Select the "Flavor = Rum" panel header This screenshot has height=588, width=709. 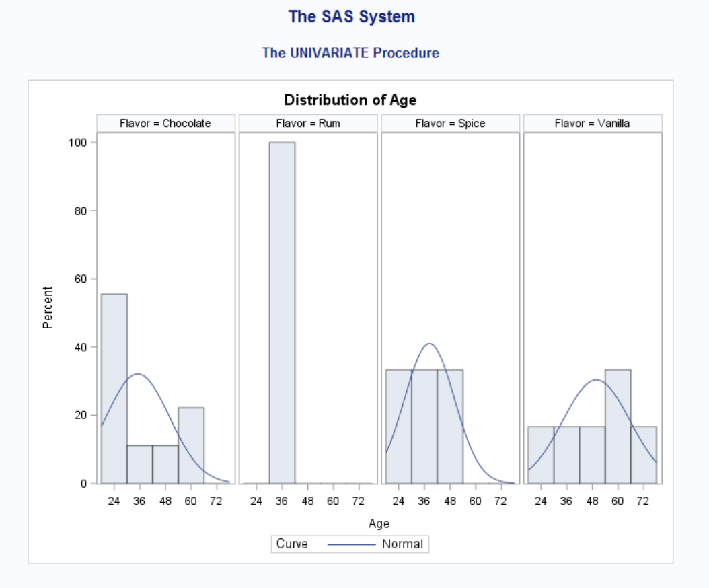(308, 123)
